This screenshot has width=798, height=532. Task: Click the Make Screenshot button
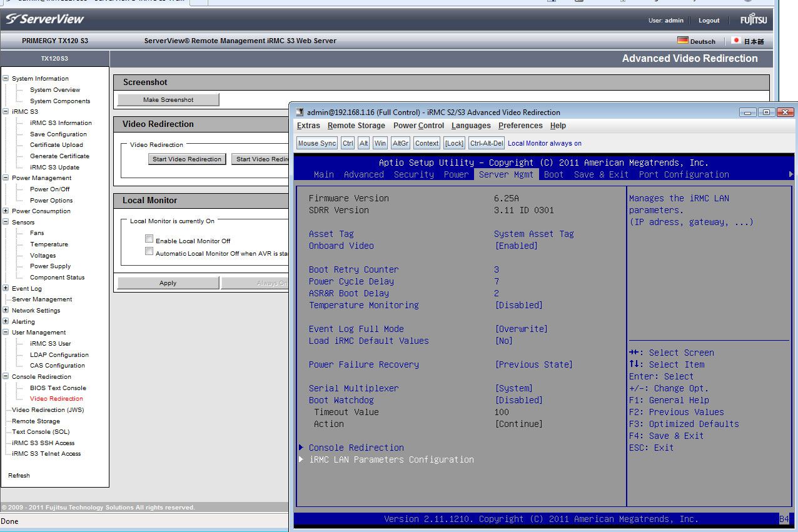point(168,99)
